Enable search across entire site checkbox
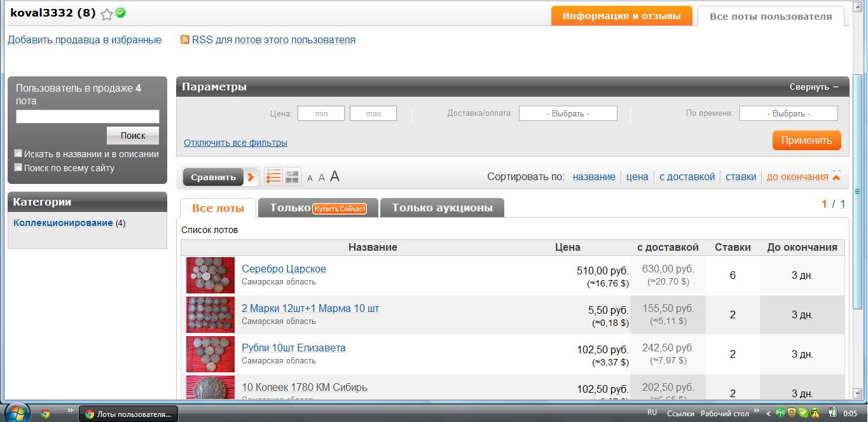868x422 pixels. click(x=18, y=167)
